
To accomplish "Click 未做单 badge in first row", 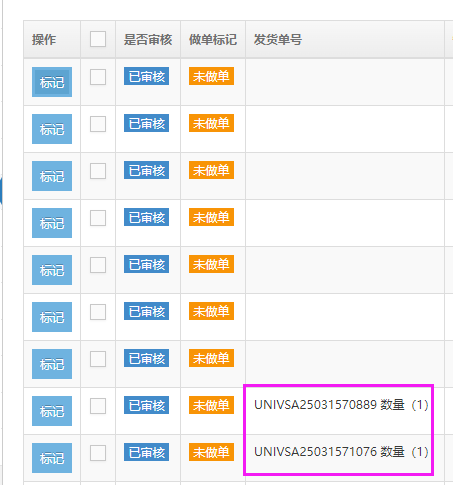I will [x=211, y=76].
